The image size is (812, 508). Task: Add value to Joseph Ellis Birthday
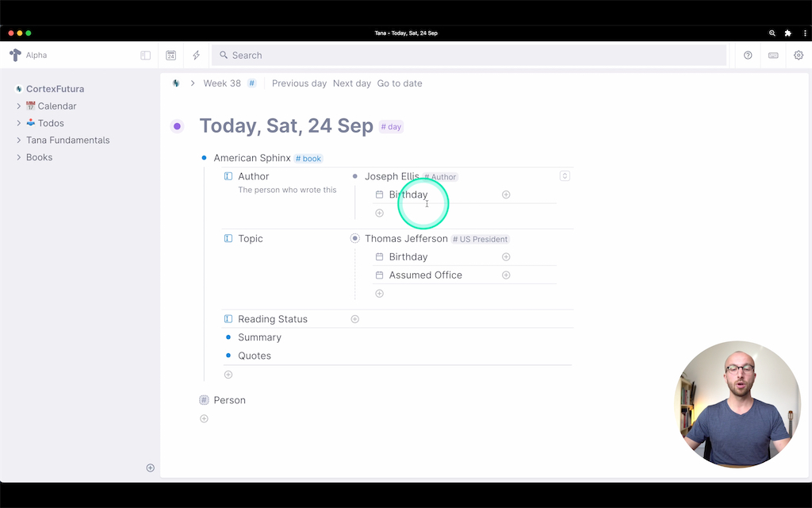(506, 194)
